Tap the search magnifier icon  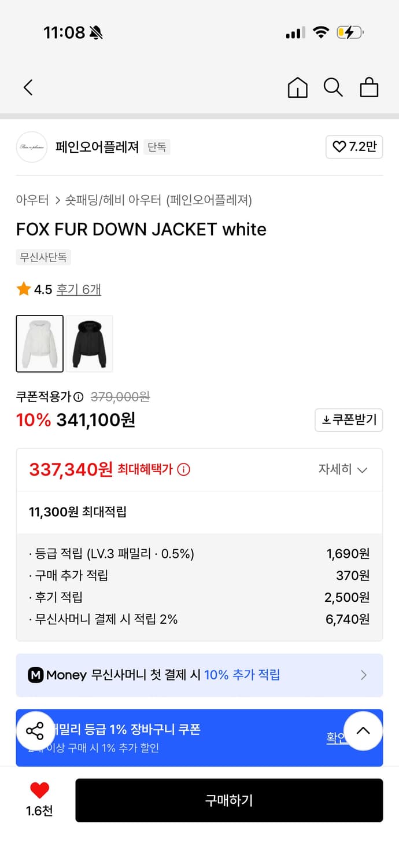click(x=333, y=87)
